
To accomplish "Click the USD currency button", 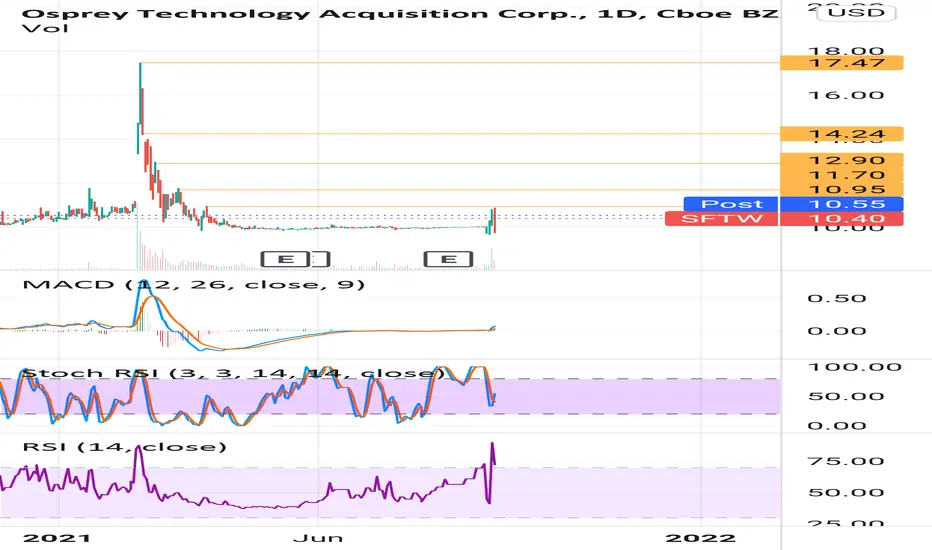I will [857, 12].
